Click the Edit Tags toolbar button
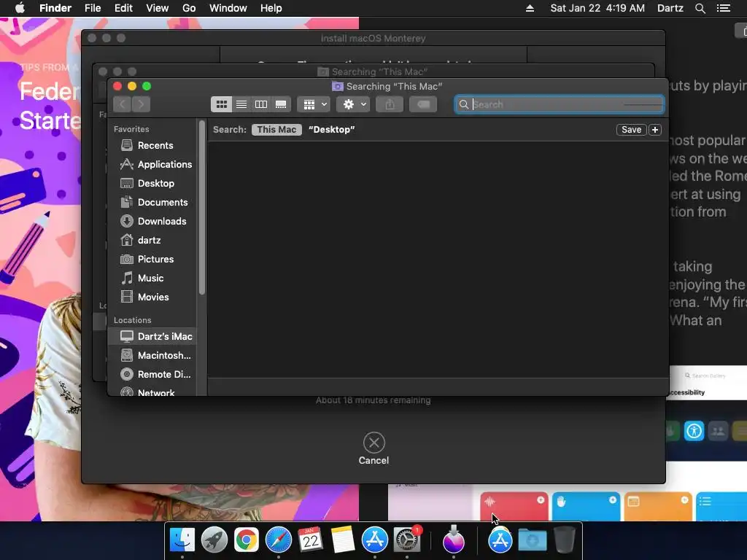 [x=423, y=104]
